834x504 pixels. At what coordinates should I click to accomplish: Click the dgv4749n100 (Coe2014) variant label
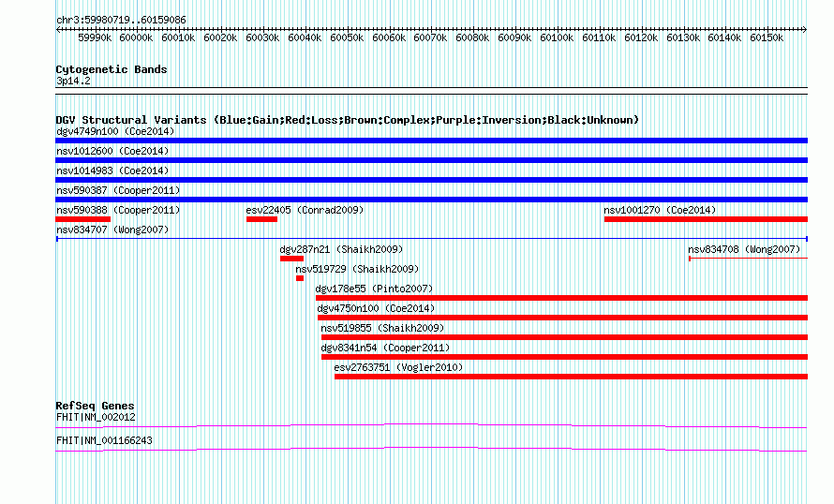pos(115,131)
